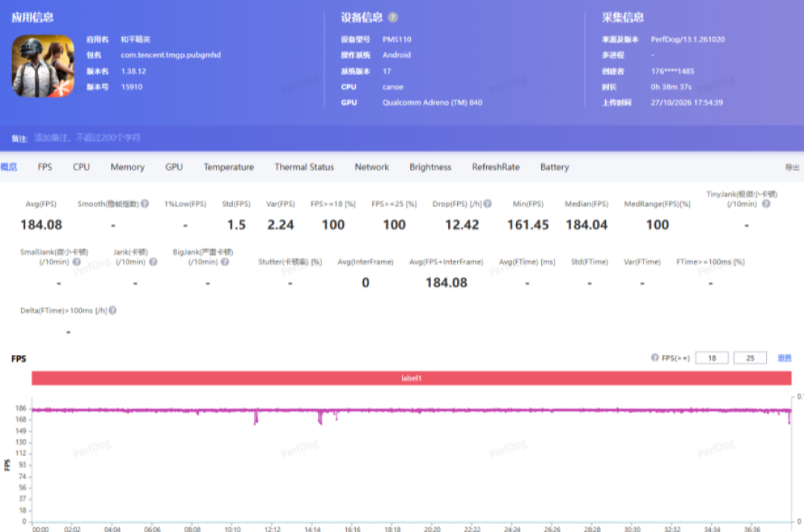The width and height of the screenshot is (804, 532).
Task: Open the Brightness tab
Action: tap(430, 167)
